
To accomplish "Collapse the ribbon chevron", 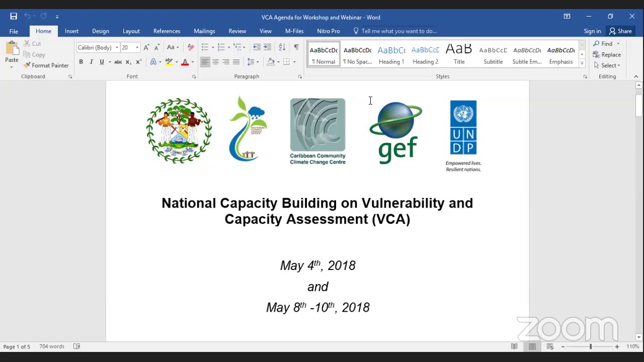I will [x=636, y=76].
